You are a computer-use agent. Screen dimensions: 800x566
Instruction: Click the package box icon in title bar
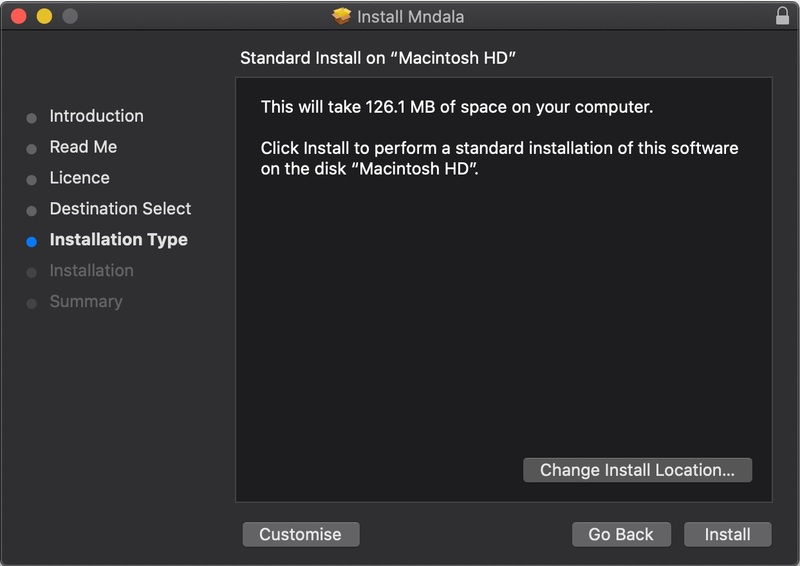point(343,16)
